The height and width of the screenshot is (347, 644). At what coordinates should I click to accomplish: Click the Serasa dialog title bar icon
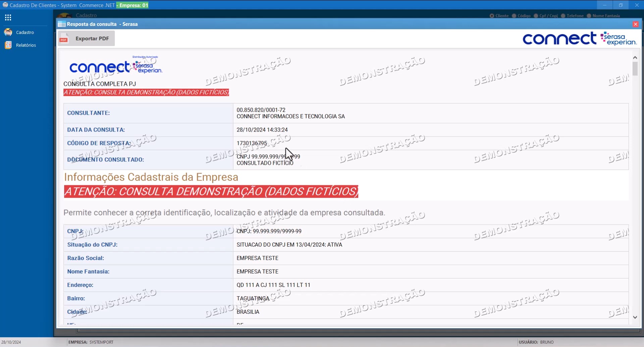point(61,24)
